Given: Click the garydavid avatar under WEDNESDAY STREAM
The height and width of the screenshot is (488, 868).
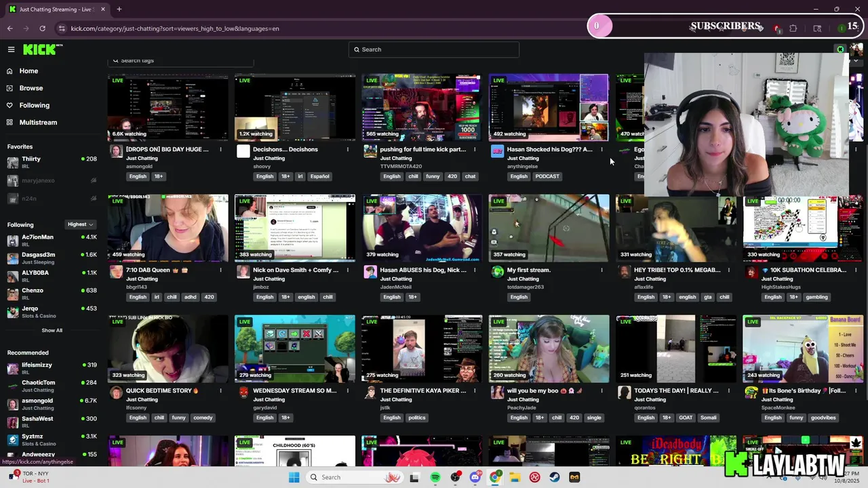Looking at the screenshot, I should 243,392.
